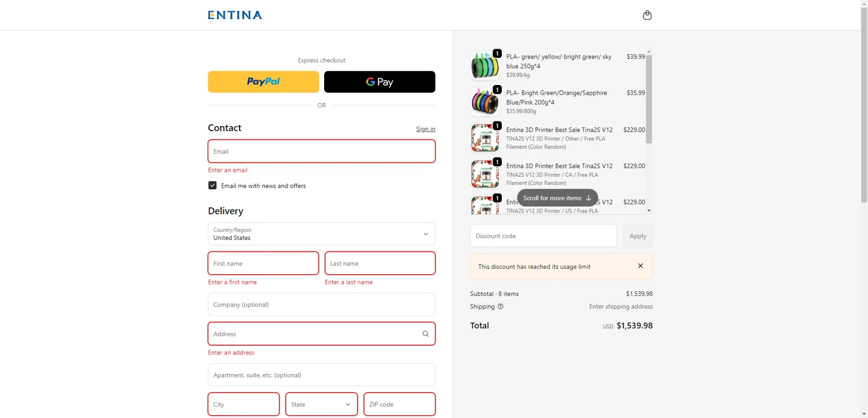Dismiss the discount usage limit message
This screenshot has width=868, height=418.
tap(640, 266)
